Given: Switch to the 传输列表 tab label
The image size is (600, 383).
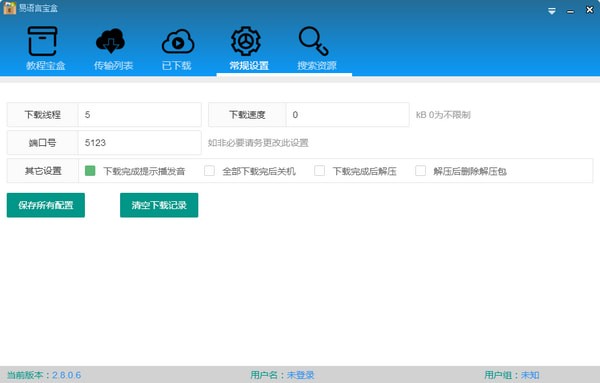Looking at the screenshot, I should pyautogui.click(x=113, y=65).
